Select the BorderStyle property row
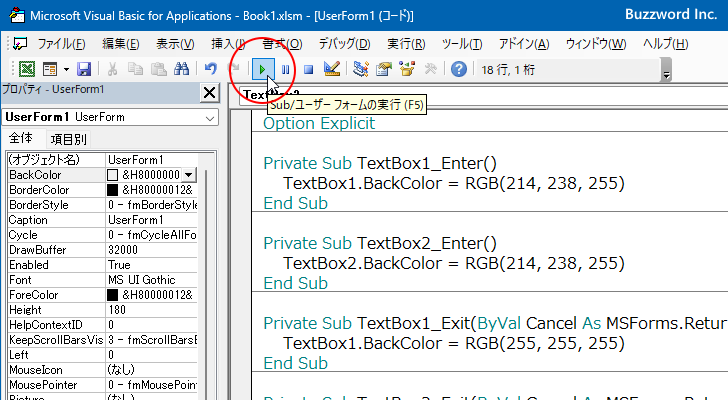This screenshot has height=400, width=728. (x=102, y=205)
